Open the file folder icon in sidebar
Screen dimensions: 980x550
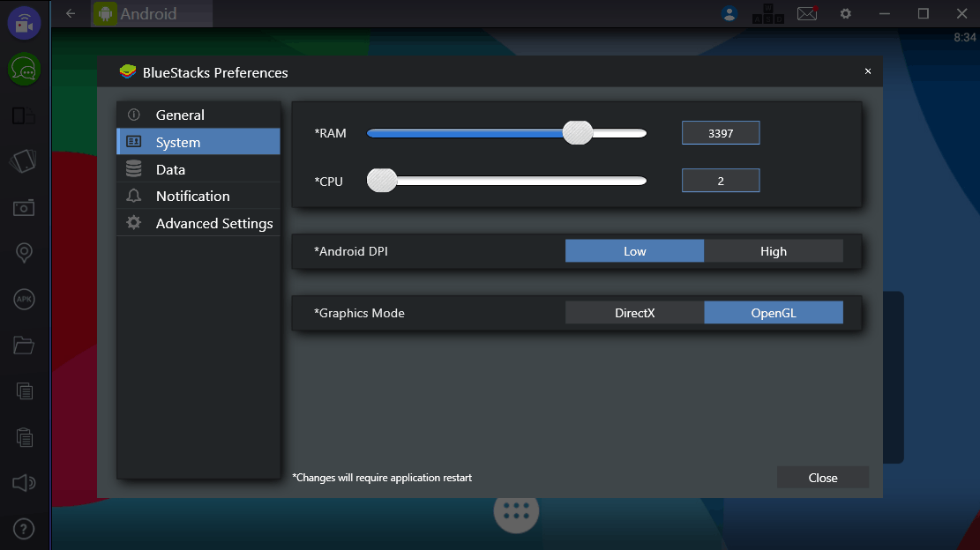(24, 346)
